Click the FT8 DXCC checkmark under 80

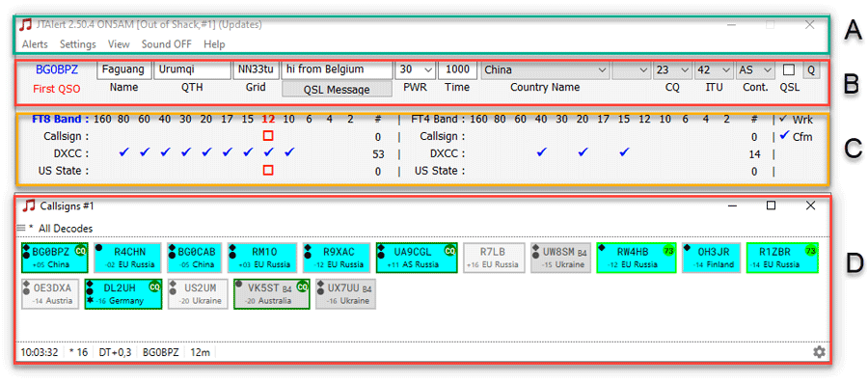(124, 152)
